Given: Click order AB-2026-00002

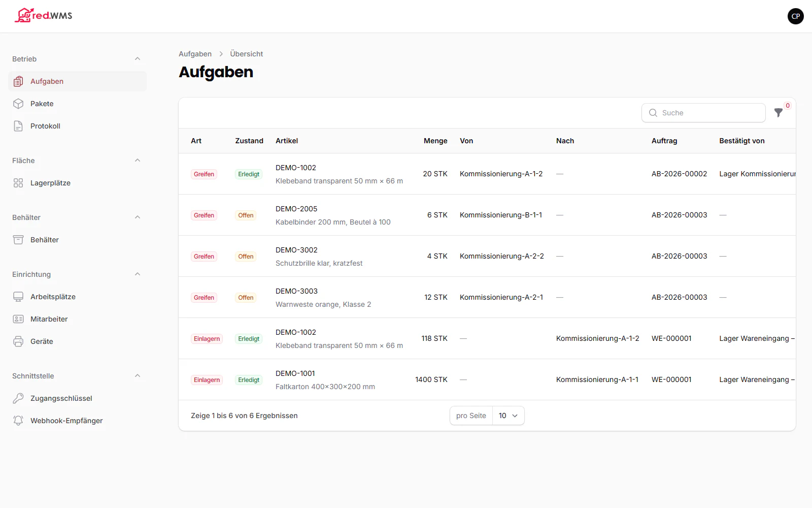Looking at the screenshot, I should (x=679, y=174).
